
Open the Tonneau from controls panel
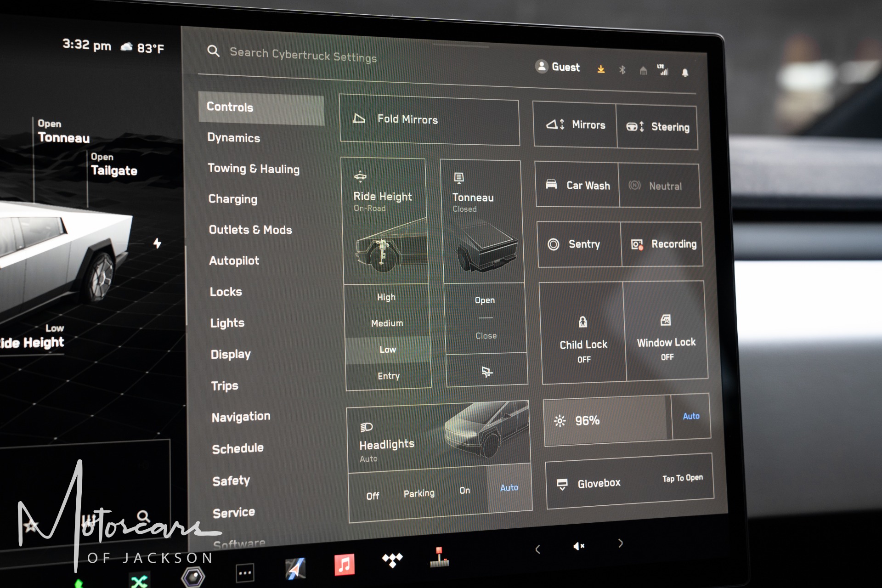pyautogui.click(x=485, y=300)
